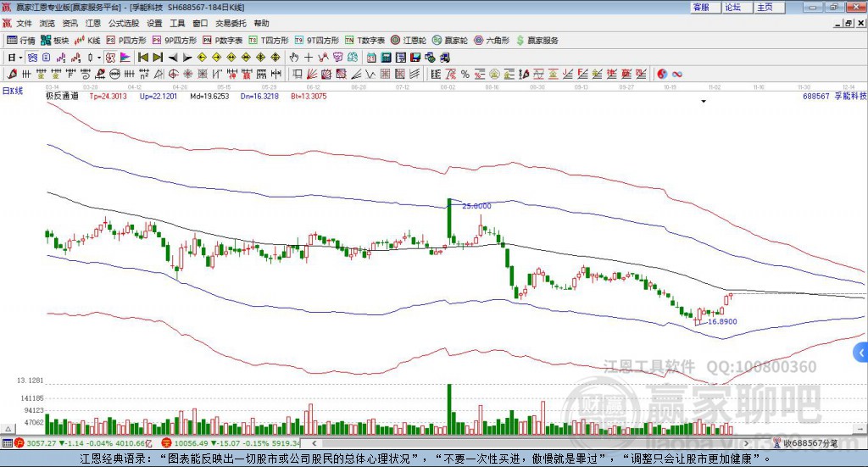The width and height of the screenshot is (868, 467).
Task: Open the 窗口 menu
Action: point(200,23)
